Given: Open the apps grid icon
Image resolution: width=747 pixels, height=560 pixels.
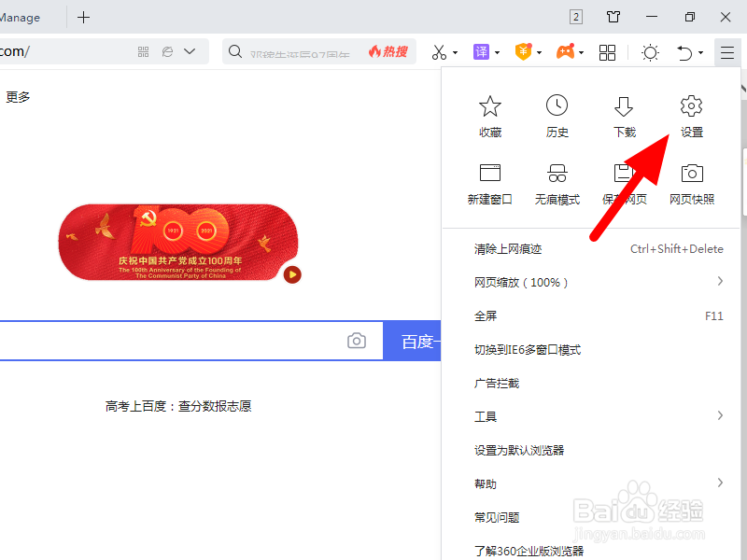Looking at the screenshot, I should (607, 52).
